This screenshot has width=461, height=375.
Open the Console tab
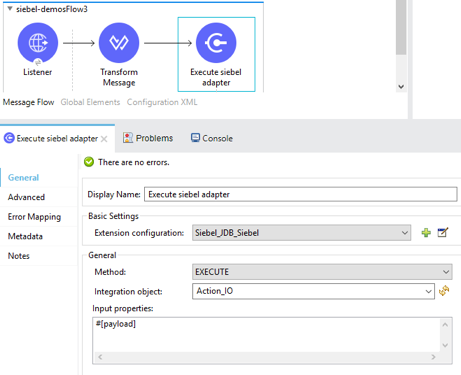(x=212, y=138)
